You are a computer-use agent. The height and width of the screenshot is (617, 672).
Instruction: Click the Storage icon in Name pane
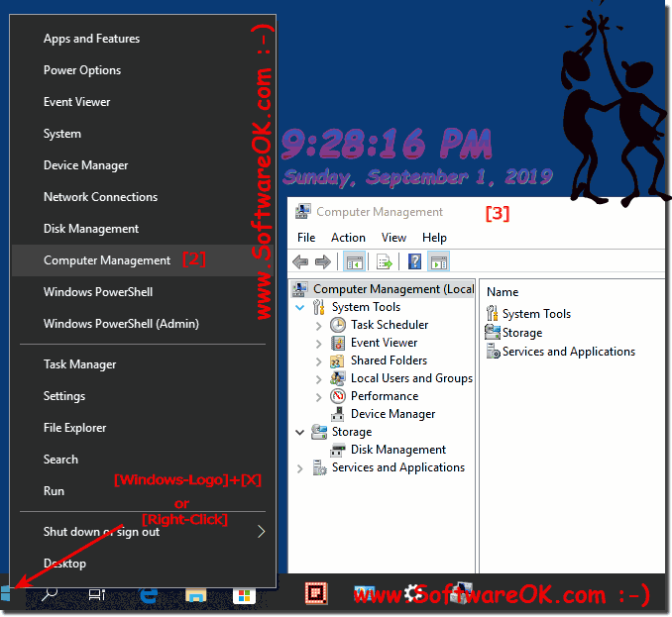(x=493, y=332)
